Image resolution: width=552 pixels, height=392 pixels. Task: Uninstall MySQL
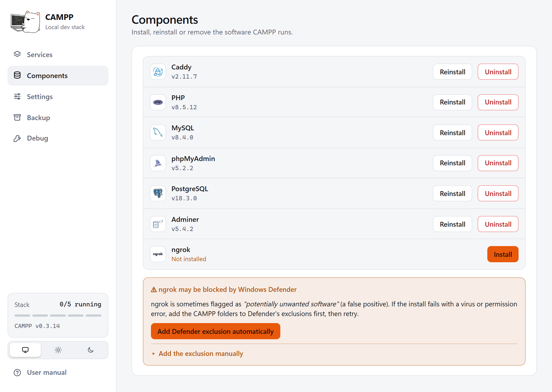(498, 132)
